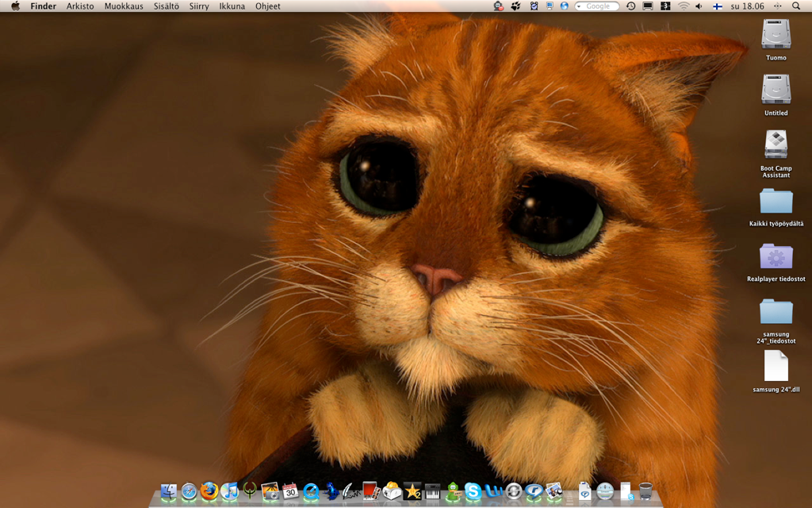The image size is (812, 508).
Task: Open the Ohjeet menu
Action: tap(268, 6)
